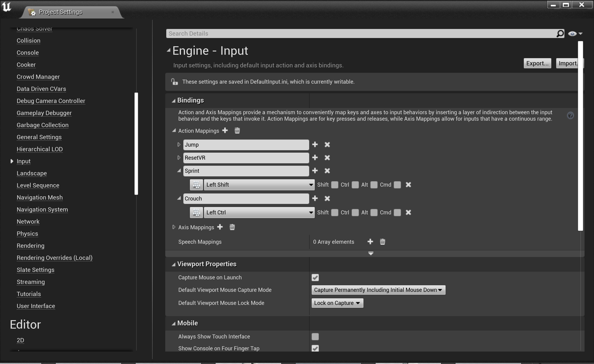Enable Always Show Touch Interface
Image resolution: width=594 pixels, height=364 pixels.
coord(315,336)
